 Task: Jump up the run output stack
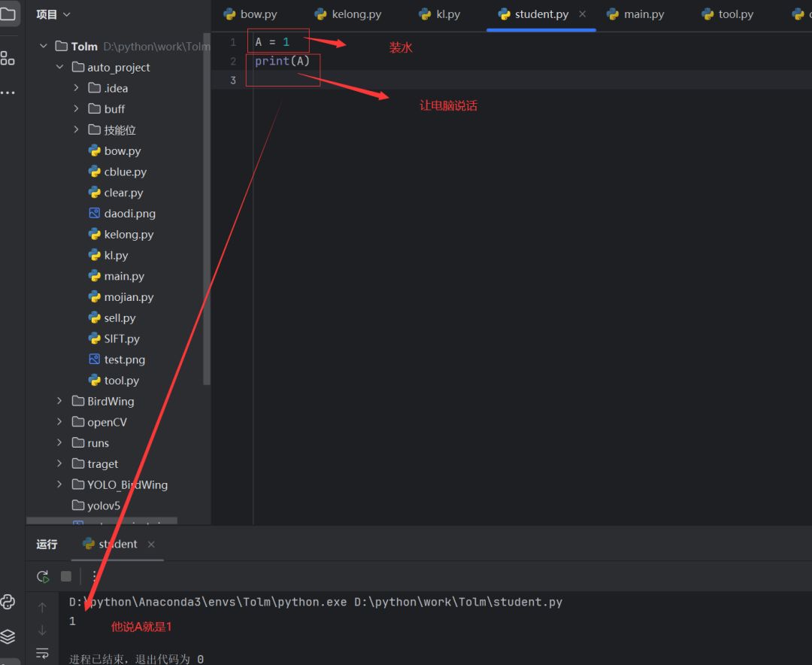42,608
